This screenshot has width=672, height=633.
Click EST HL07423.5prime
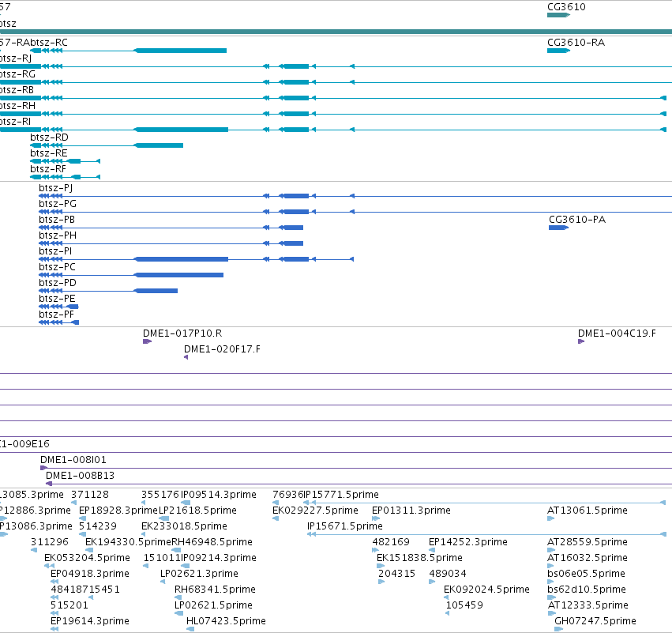226,621
